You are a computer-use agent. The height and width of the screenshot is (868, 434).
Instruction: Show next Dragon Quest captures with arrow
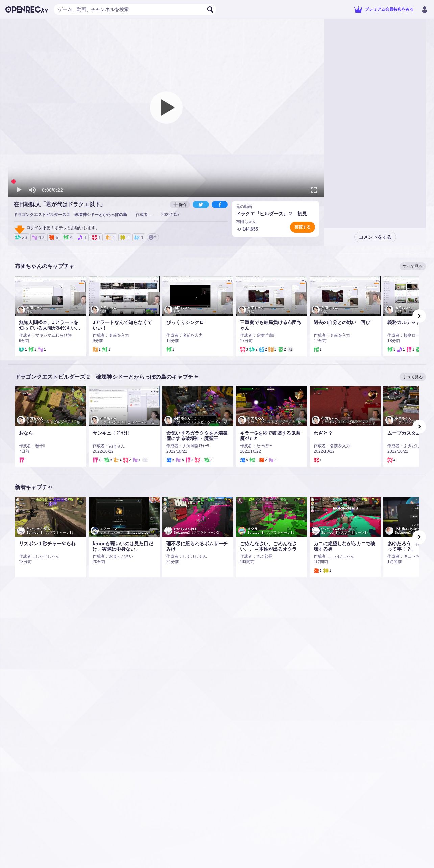[x=419, y=427]
